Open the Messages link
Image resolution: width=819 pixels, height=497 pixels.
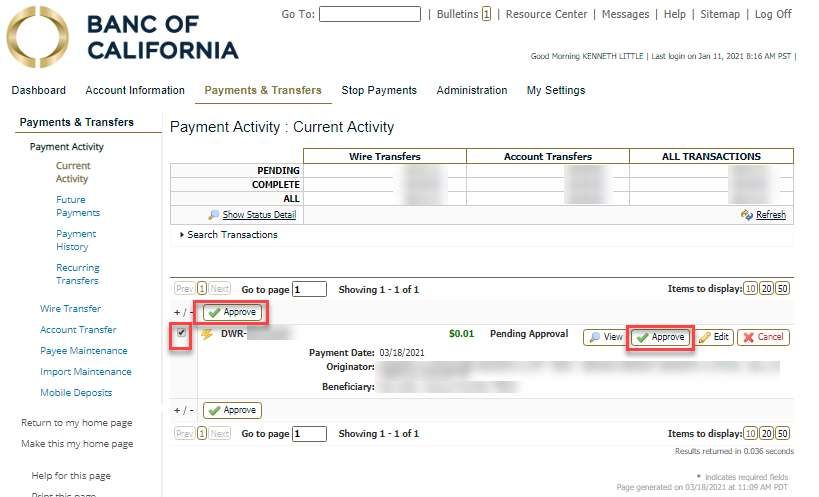[x=625, y=14]
